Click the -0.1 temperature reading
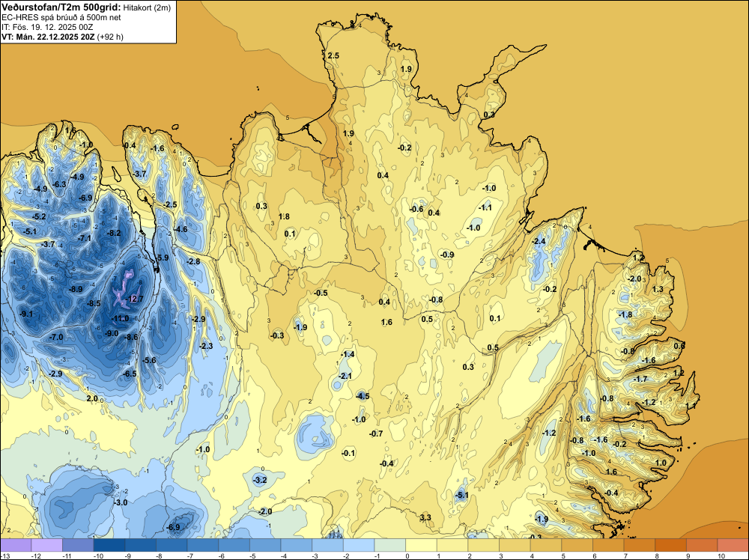 (349, 453)
